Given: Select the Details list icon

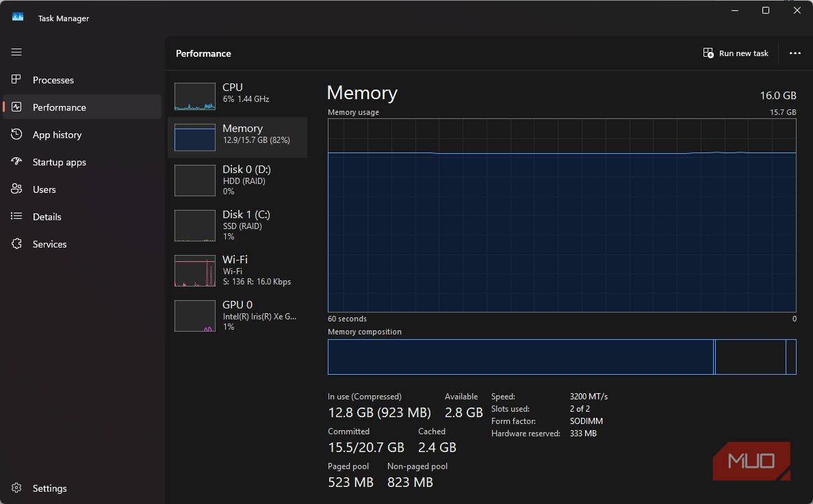Looking at the screenshot, I should 16,216.
